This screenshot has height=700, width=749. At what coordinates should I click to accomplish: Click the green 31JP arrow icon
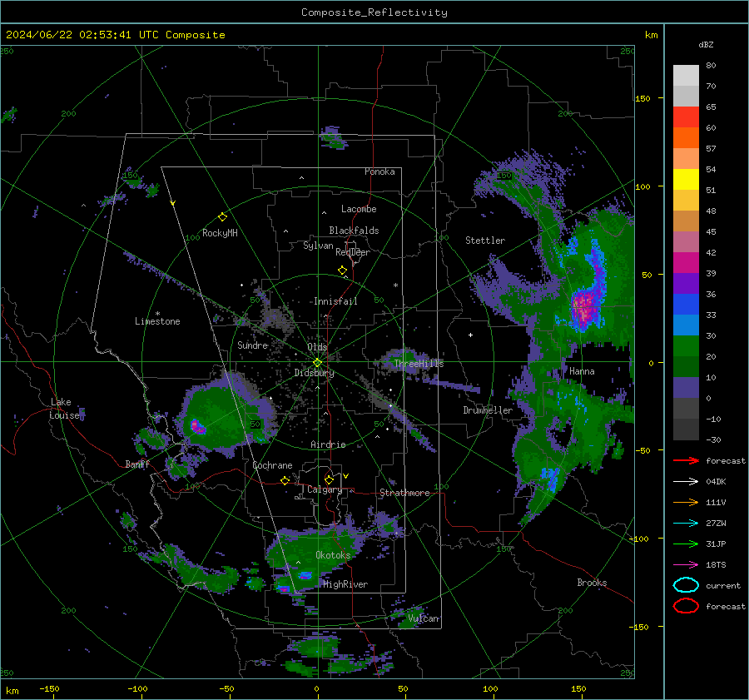(686, 544)
